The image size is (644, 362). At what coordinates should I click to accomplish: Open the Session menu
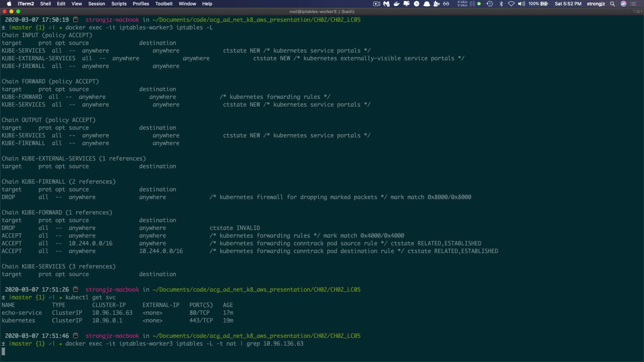(97, 4)
